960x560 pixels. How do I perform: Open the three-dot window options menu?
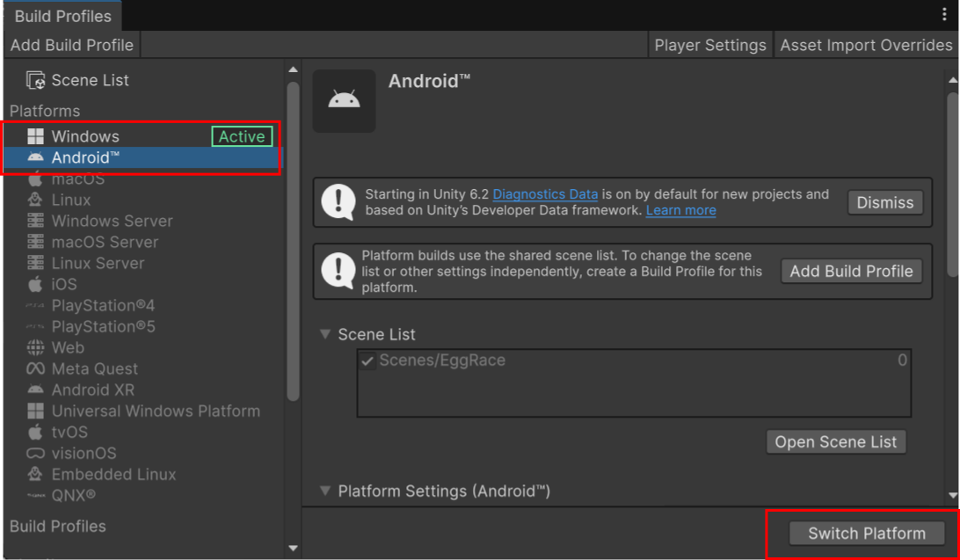point(944,15)
